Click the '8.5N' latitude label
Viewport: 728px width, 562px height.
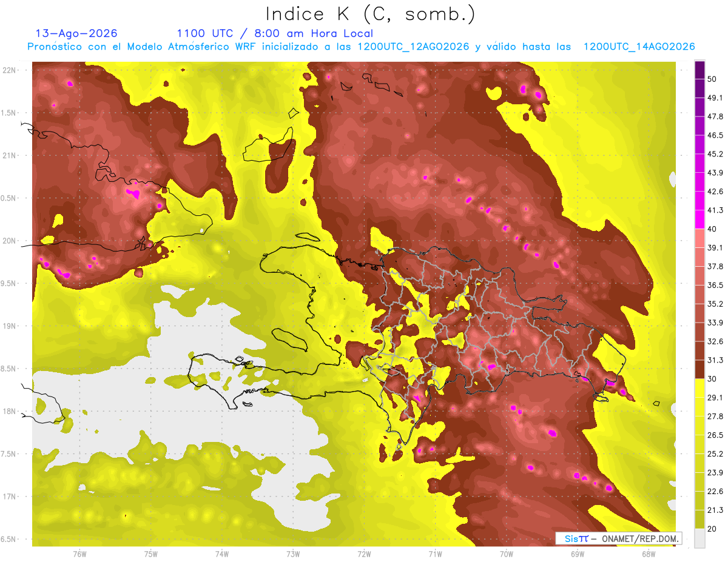(x=8, y=369)
